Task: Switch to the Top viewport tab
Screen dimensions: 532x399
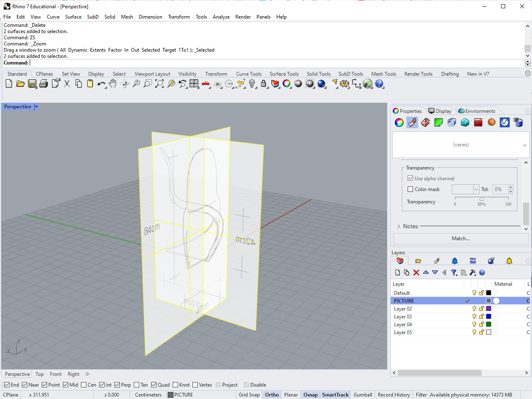Action: 40,374
